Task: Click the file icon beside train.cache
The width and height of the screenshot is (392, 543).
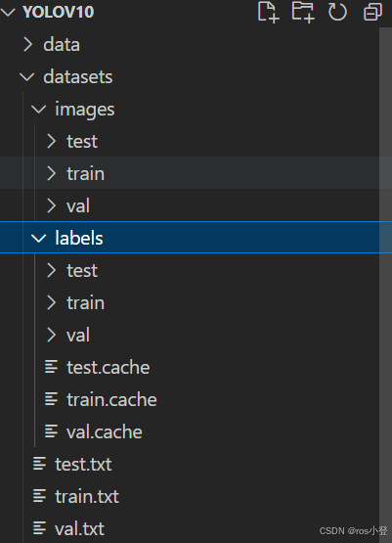Action: (x=51, y=399)
